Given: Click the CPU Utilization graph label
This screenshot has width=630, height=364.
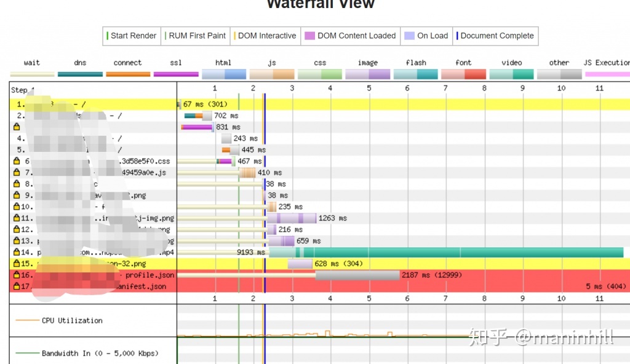Looking at the screenshot, I should click(72, 320).
